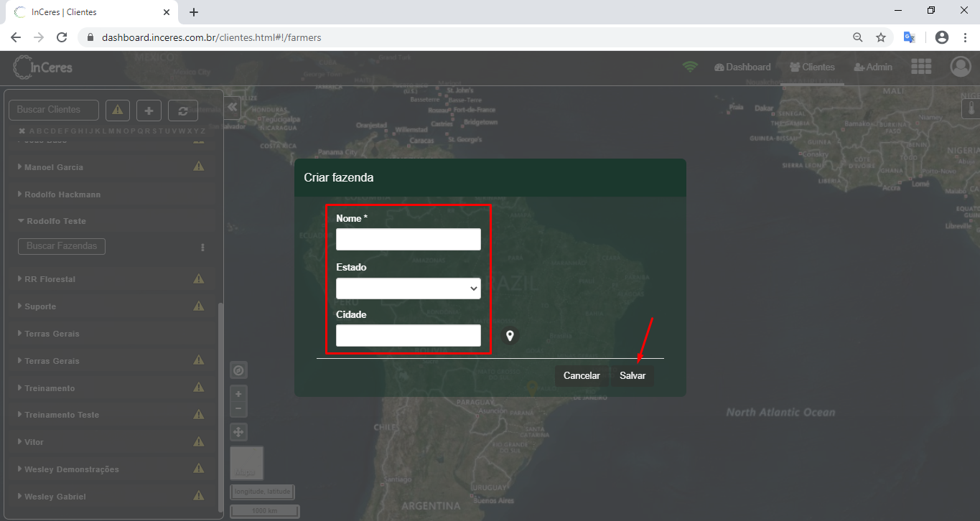Open the three-dot menu for Rodolfo Teste
Screen dimensions: 980x521
click(x=202, y=248)
